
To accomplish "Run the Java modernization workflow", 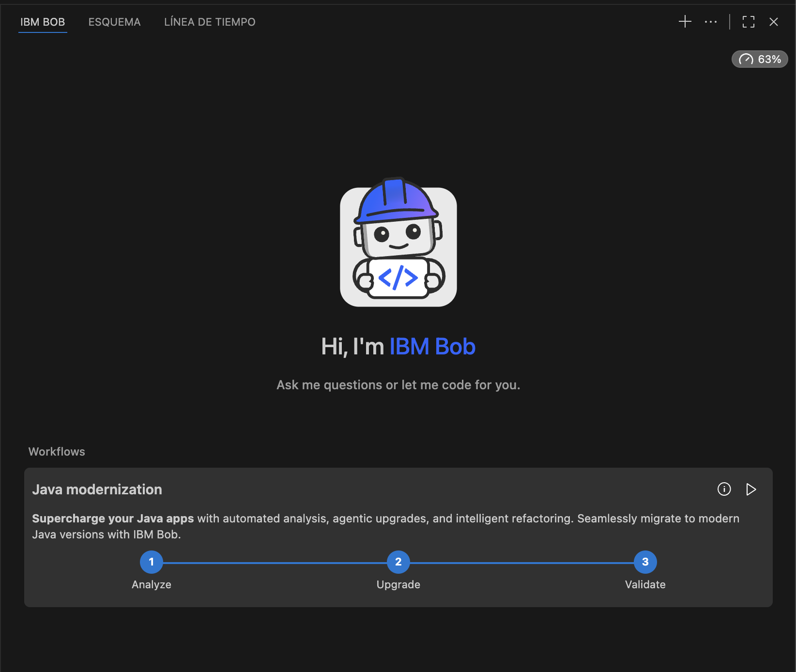I will pyautogui.click(x=750, y=489).
